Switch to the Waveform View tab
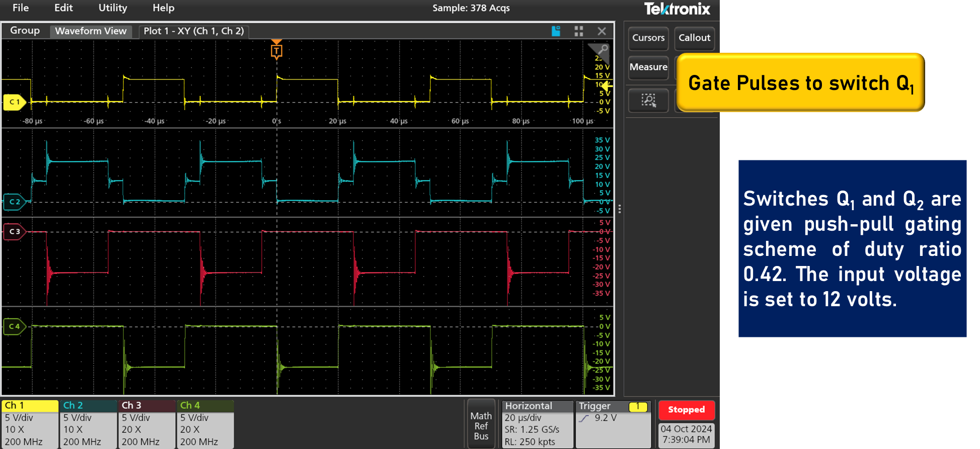The height and width of the screenshot is (449, 980). click(91, 31)
